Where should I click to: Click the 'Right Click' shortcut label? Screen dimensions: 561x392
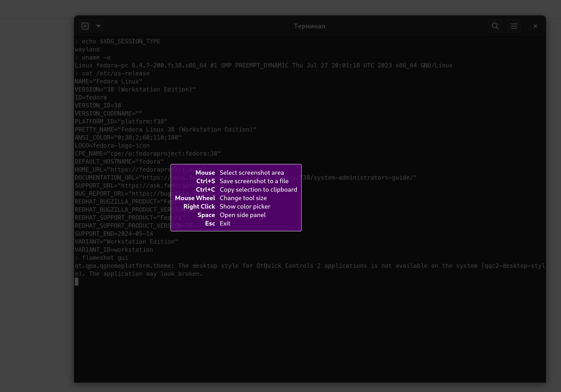(199, 207)
